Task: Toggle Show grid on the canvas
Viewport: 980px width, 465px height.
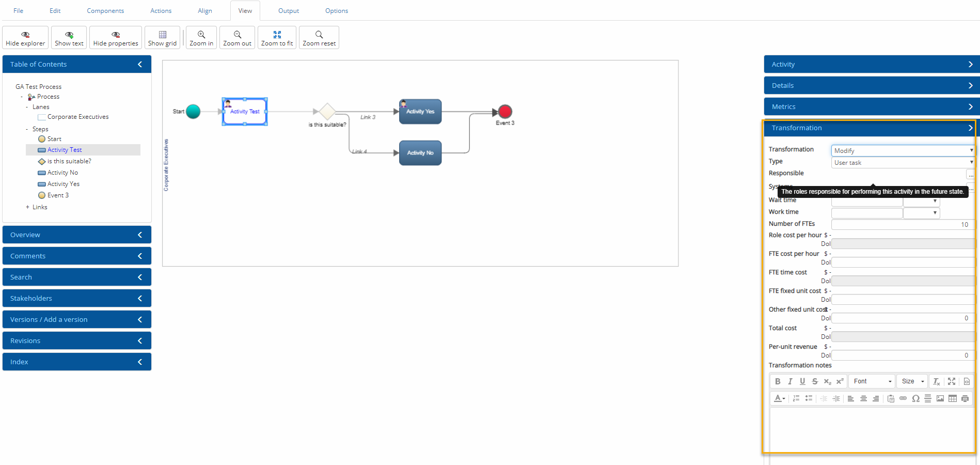Action: (x=162, y=38)
